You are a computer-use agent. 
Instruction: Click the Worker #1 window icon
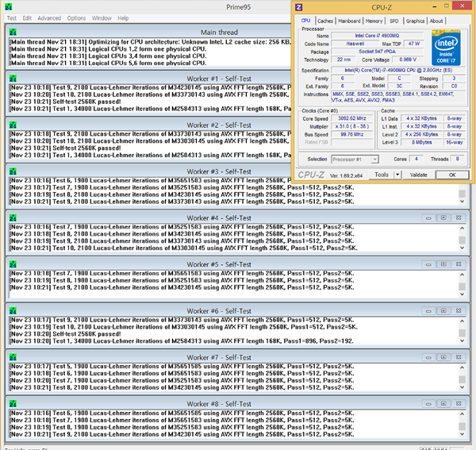[13, 79]
